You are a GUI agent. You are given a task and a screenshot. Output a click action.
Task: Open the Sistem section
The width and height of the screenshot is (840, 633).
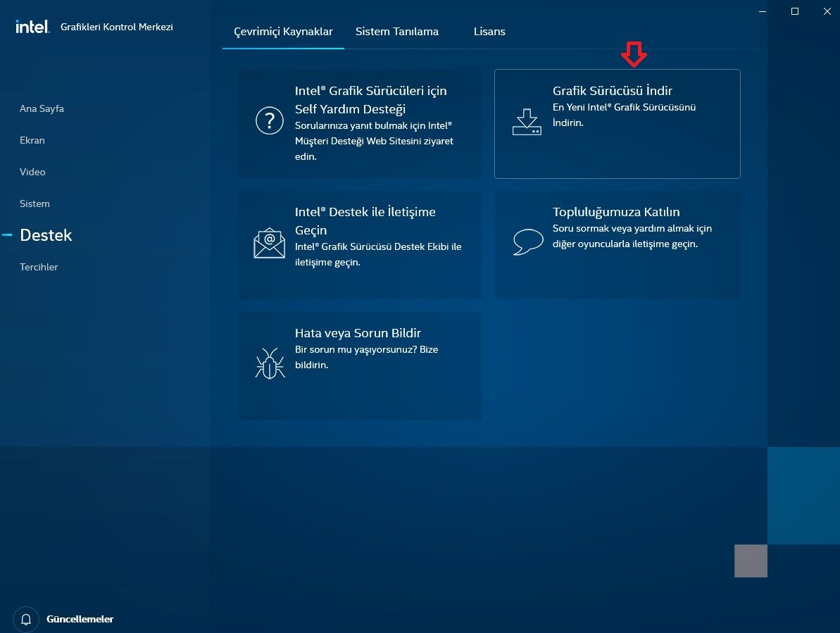pos(35,203)
